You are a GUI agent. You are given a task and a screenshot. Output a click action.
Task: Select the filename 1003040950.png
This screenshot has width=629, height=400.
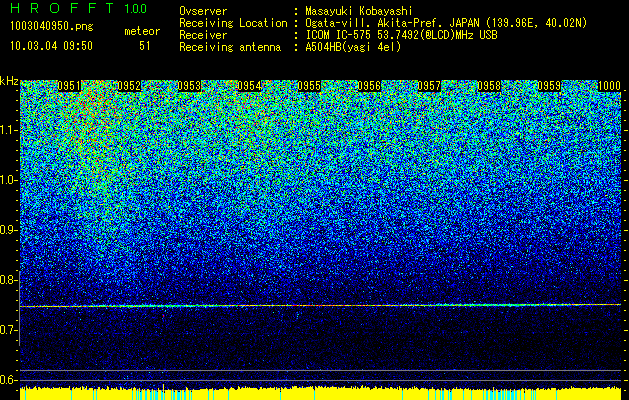[52, 26]
